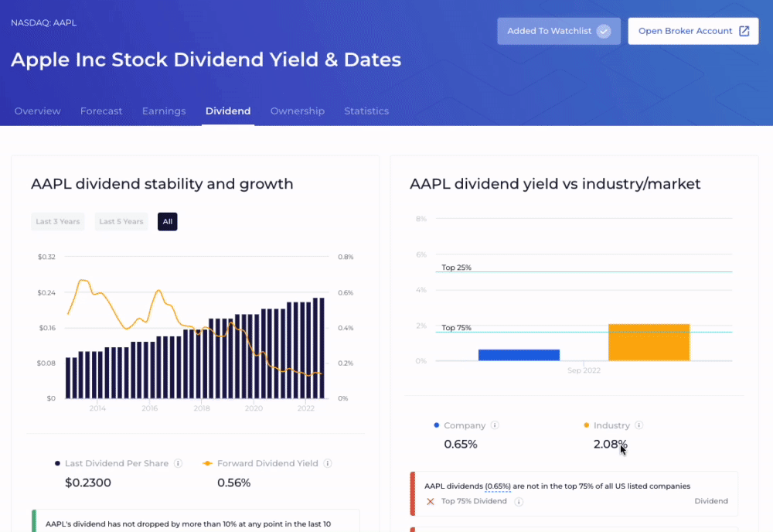Click the dark Last Dividend Per Share legend dot
The height and width of the screenshot is (532, 773).
point(57,463)
